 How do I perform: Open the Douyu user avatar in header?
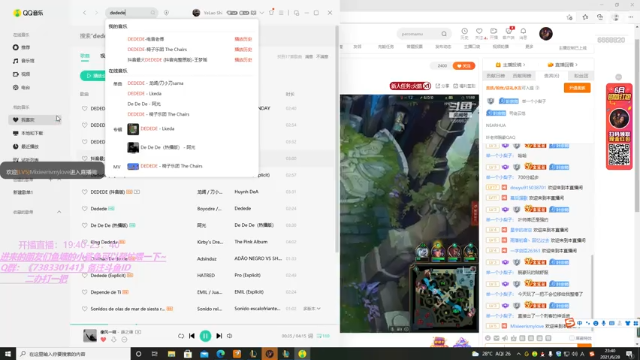(546, 33)
